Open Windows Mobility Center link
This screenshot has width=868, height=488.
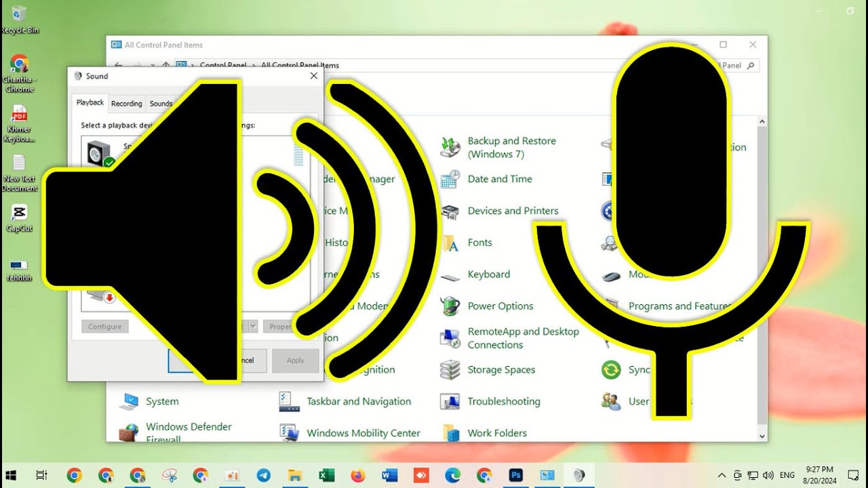pos(363,433)
